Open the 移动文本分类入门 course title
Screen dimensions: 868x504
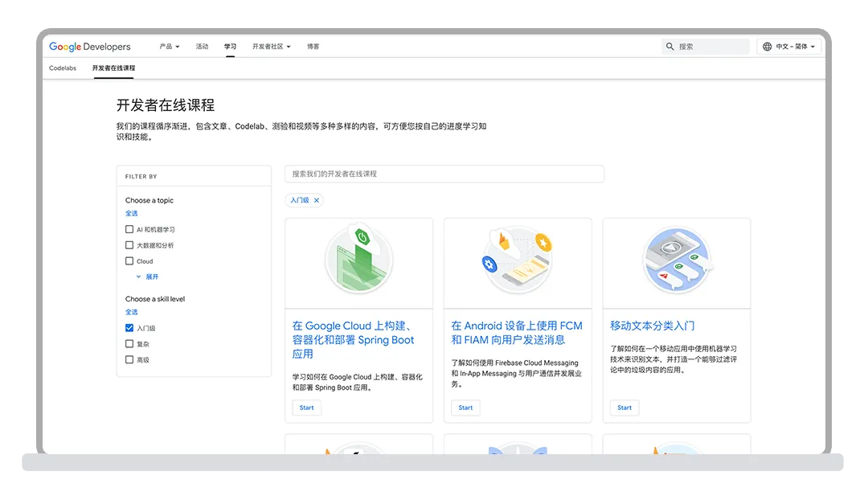click(652, 326)
